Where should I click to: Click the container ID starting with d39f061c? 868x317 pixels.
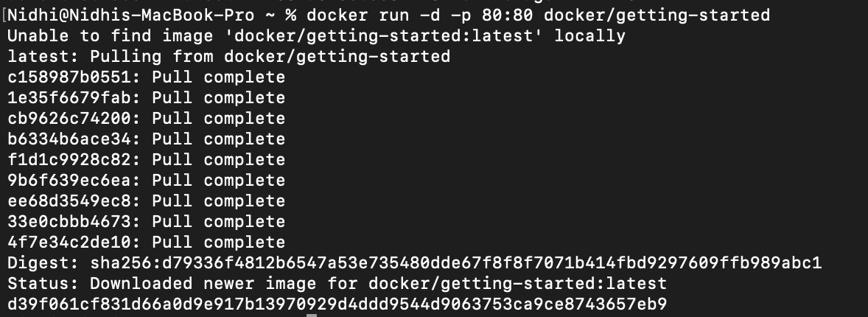(337, 304)
